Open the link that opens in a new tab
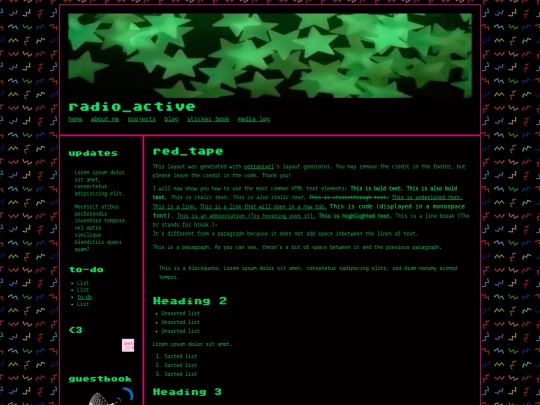Screen dimensions: 540x405 (263, 207)
